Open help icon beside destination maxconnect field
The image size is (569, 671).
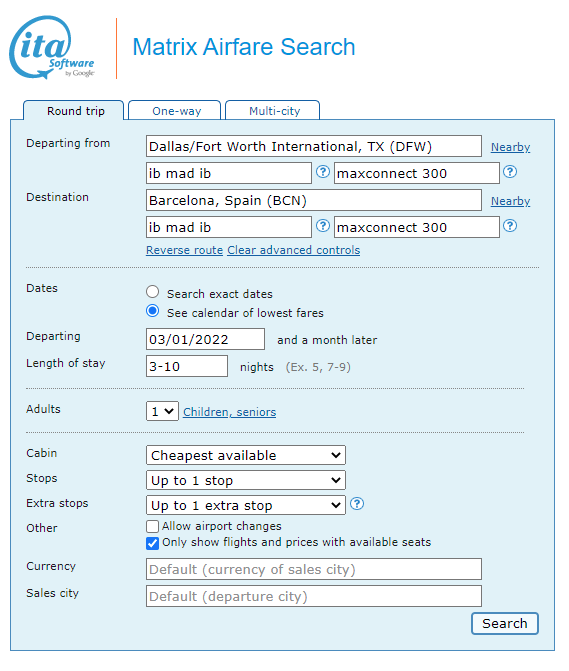coord(510,226)
